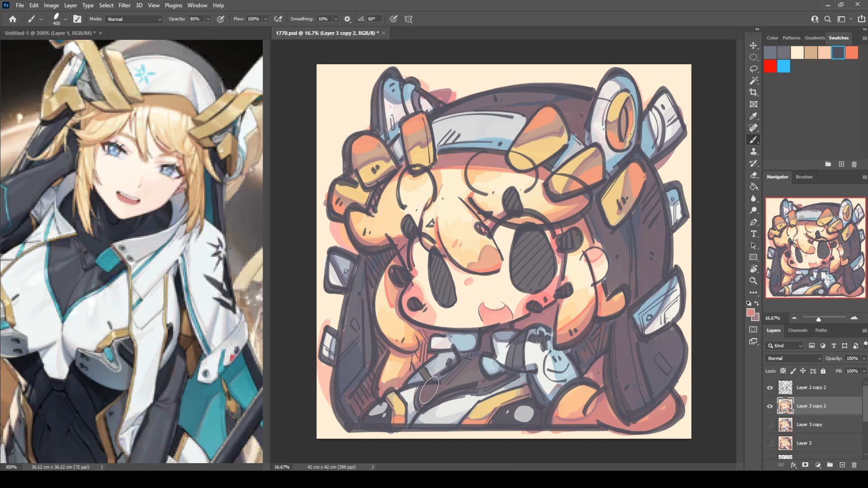Select the Eyedropper tool
The image size is (868, 488).
(x=753, y=116)
